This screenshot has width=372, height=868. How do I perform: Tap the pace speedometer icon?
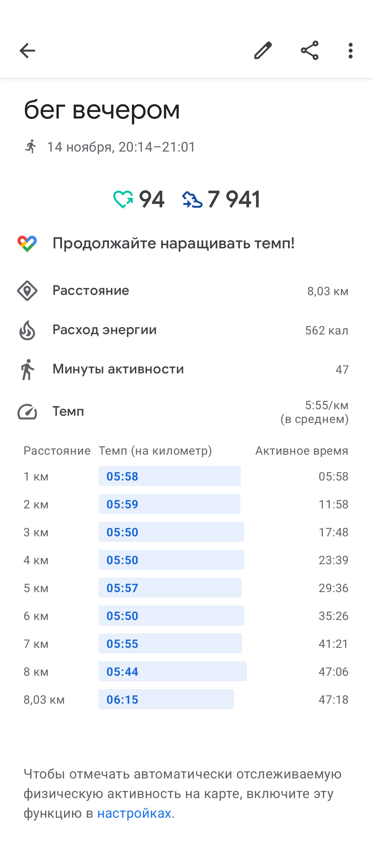(x=27, y=412)
